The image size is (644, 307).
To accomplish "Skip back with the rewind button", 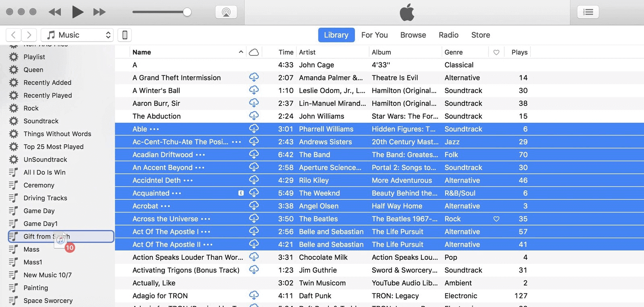I will click(x=55, y=12).
